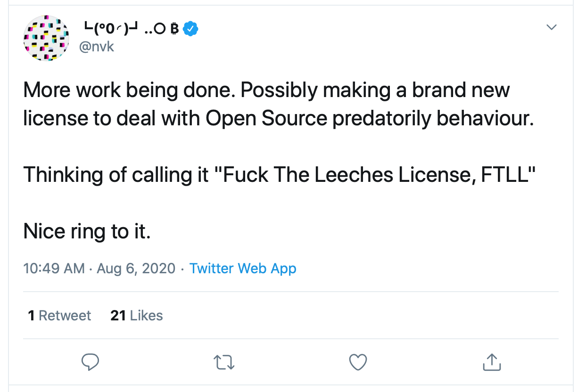
Task: Like the tweet with the heart icon
Action: coord(358,362)
